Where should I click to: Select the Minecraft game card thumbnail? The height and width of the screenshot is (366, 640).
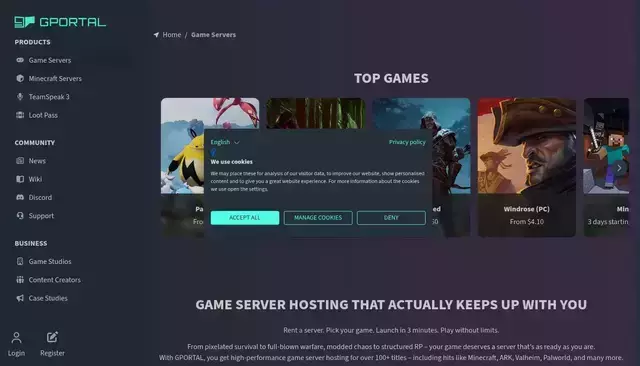606,146
